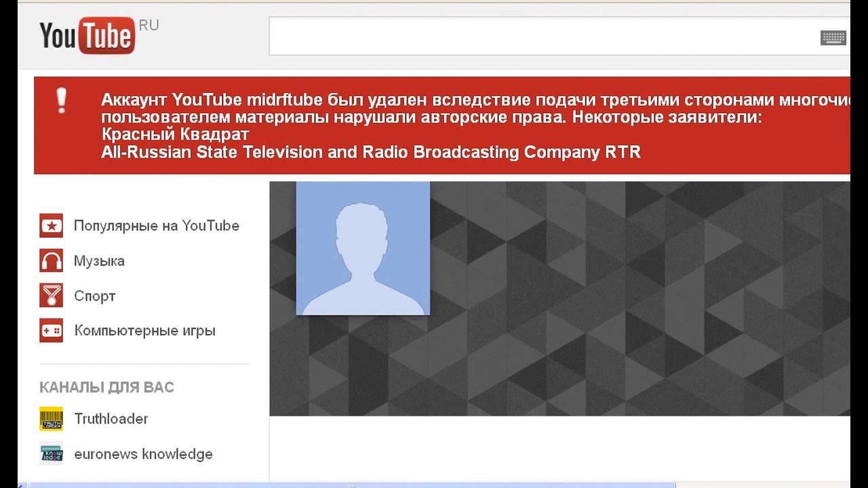Open the euronews knowledge channel
The image size is (868, 488).
(x=143, y=454)
